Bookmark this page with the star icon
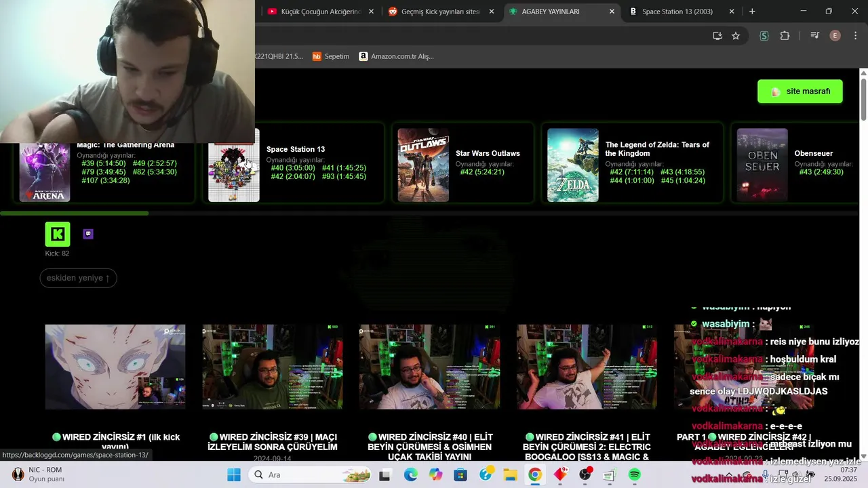The image size is (868, 488). pyautogui.click(x=736, y=36)
